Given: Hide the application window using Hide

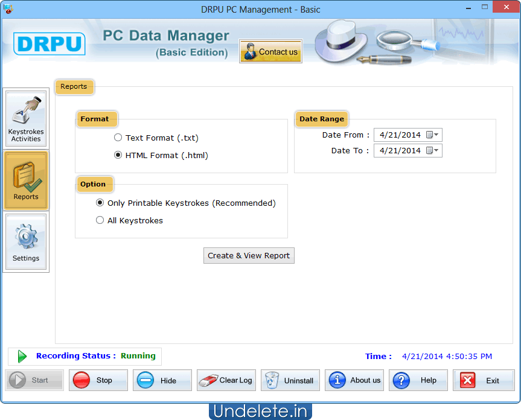Looking at the screenshot, I should pos(162,380).
